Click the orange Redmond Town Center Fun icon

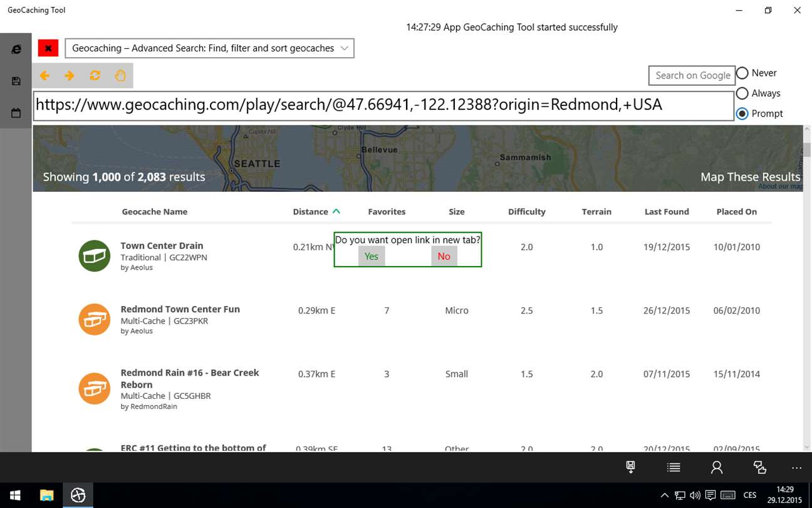point(95,319)
